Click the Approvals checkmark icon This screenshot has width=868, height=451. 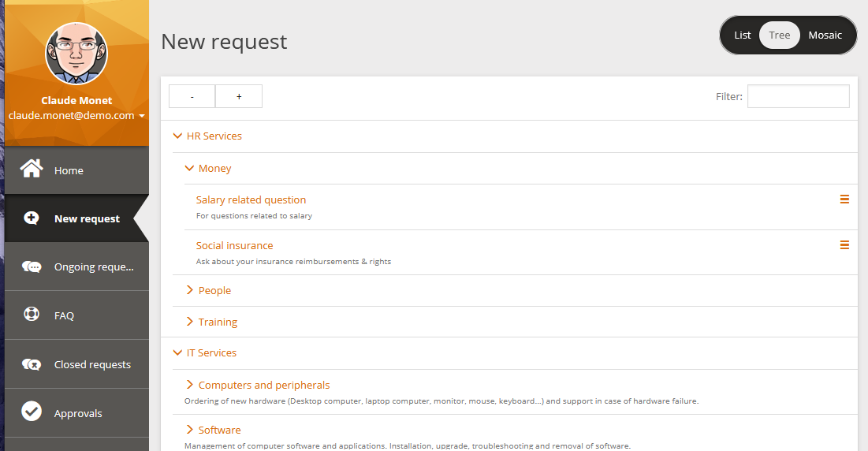pyautogui.click(x=32, y=412)
